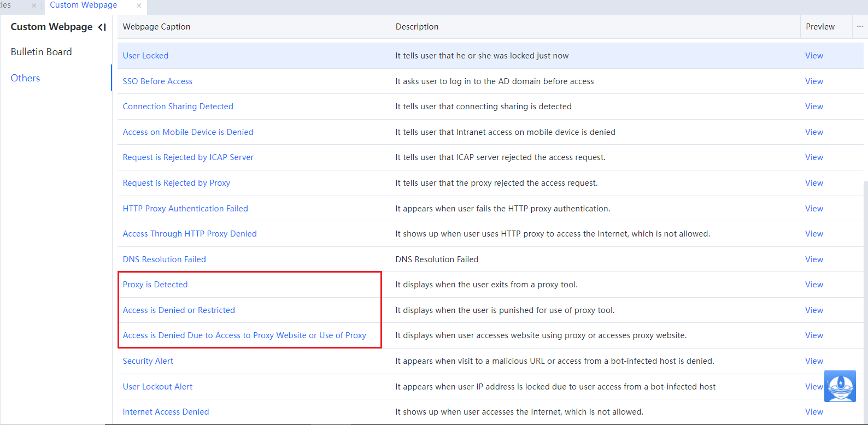Sort by Webpage Caption column header

157,27
